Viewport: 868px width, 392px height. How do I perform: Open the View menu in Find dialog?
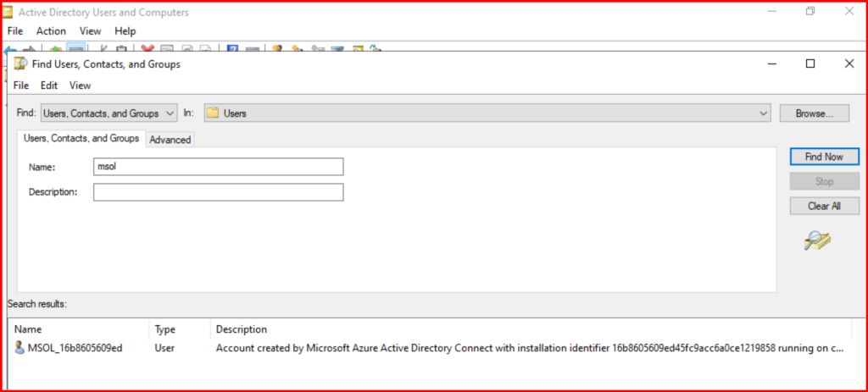[80, 86]
